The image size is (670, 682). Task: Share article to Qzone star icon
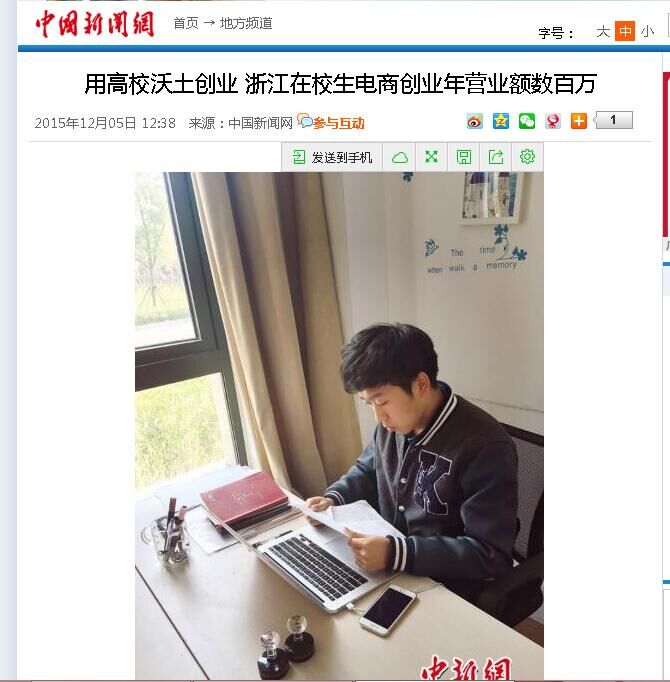[x=501, y=121]
